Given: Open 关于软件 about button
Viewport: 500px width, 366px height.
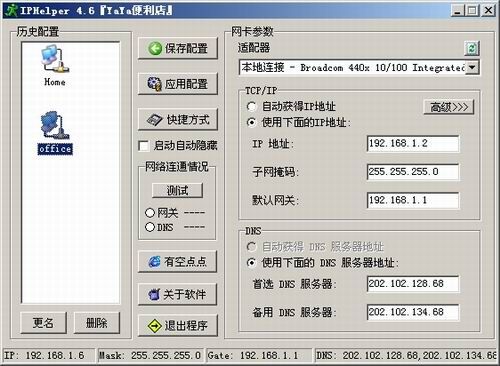Looking at the screenshot, I should (x=177, y=294).
